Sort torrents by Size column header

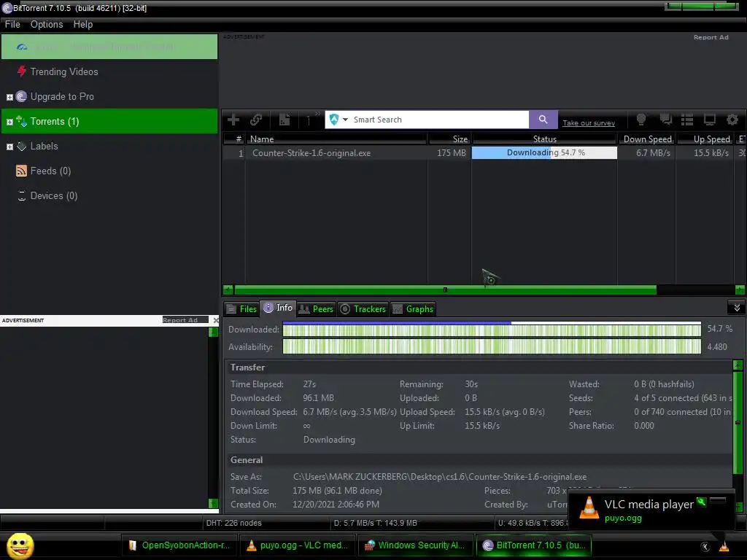(x=449, y=139)
